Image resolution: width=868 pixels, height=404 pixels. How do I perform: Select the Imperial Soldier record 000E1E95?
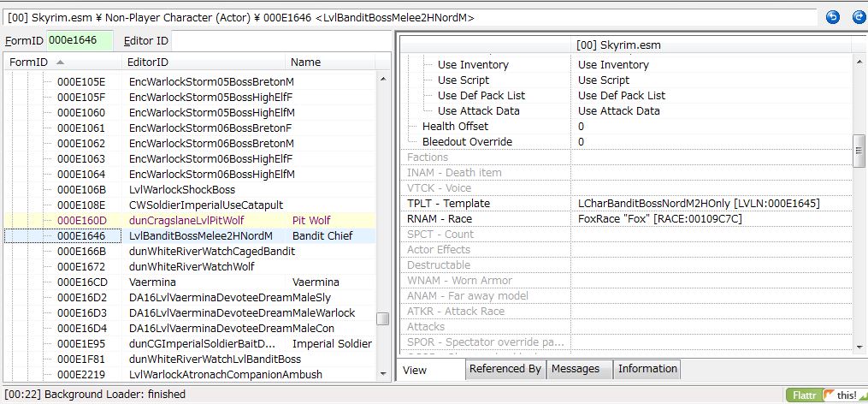pos(190,343)
